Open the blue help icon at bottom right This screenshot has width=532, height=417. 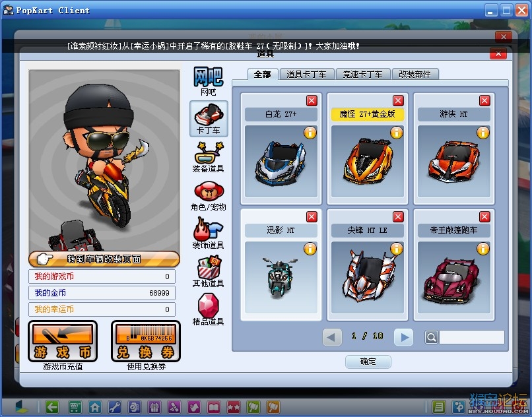click(x=458, y=406)
